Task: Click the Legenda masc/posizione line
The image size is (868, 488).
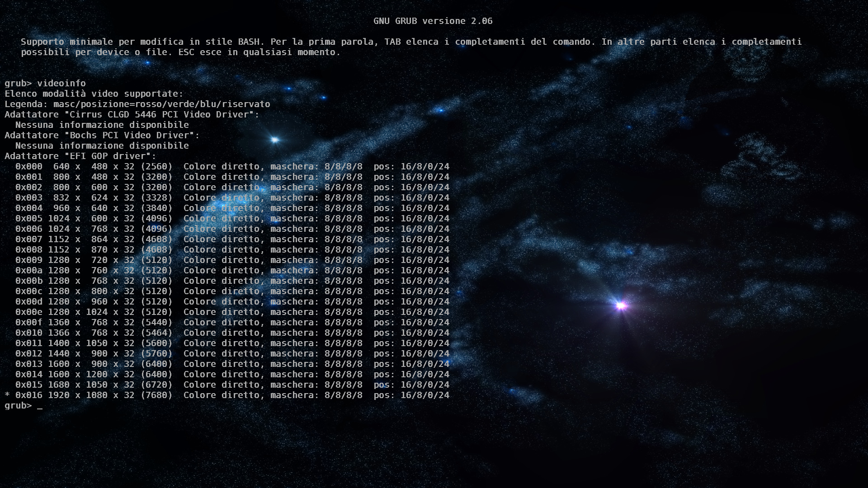Action: pos(137,104)
